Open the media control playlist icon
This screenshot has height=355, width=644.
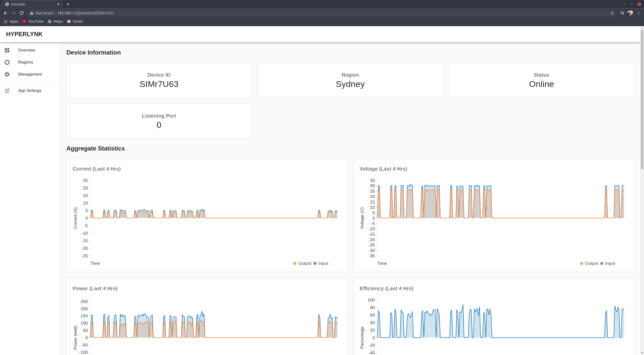point(622,13)
